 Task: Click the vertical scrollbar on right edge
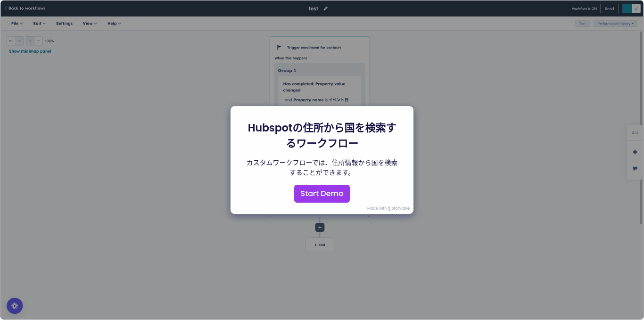[641, 127]
